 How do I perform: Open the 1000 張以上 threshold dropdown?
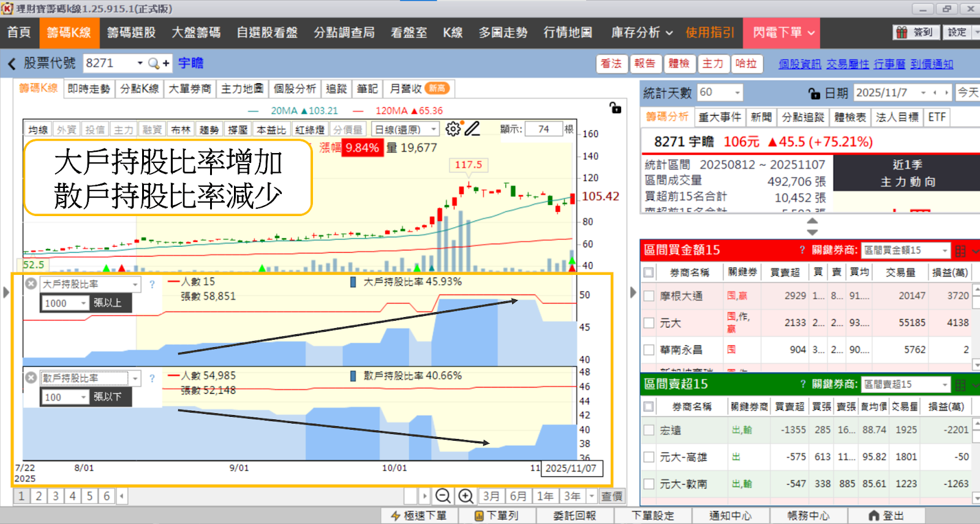pos(83,303)
